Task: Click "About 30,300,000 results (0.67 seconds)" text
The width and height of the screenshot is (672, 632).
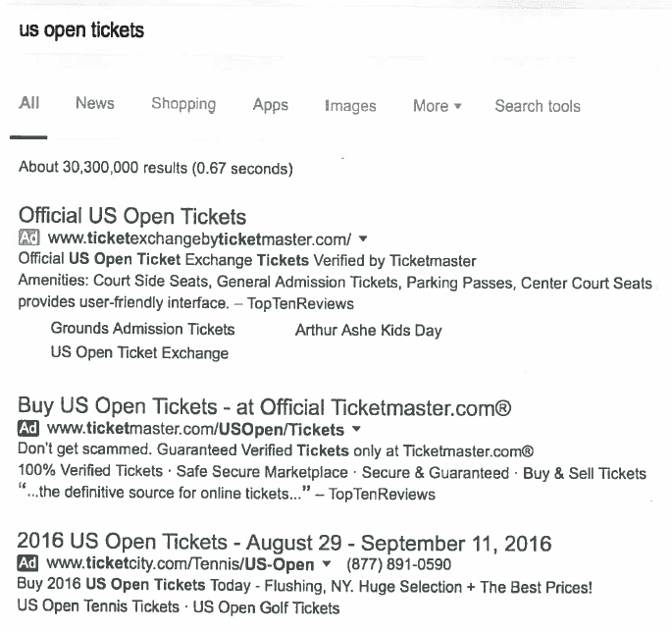Action: tap(156, 168)
